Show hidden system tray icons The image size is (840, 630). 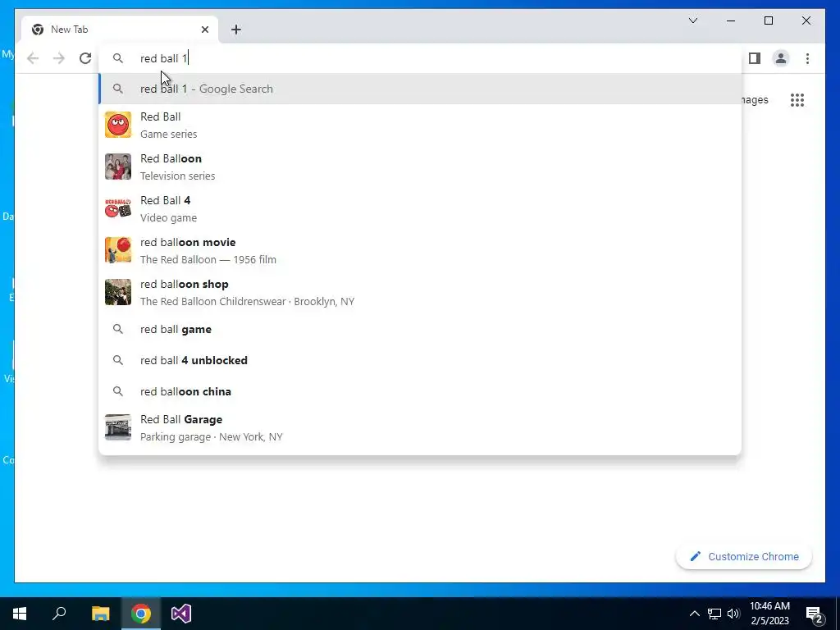click(694, 614)
